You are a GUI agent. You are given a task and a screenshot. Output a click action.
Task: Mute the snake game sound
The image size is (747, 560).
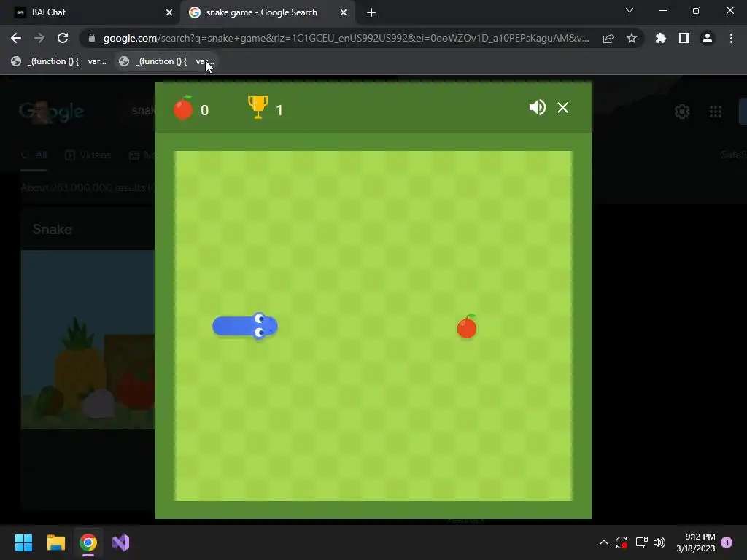(x=537, y=108)
